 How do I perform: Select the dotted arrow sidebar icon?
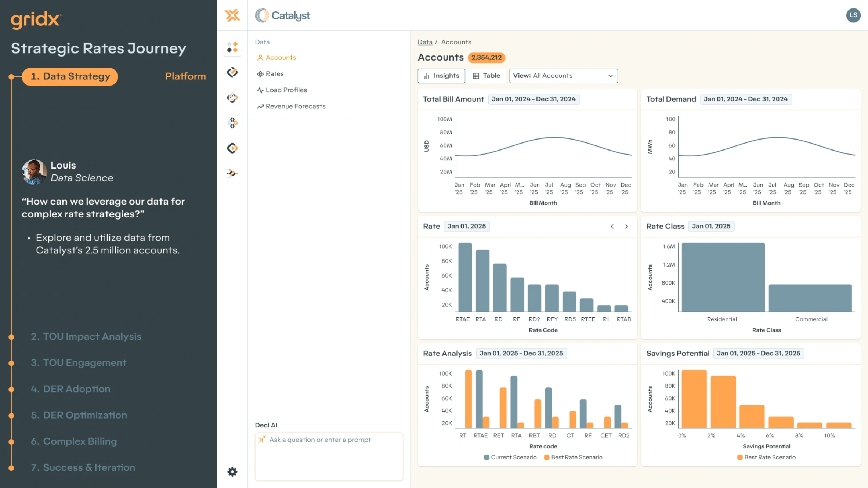coord(232,173)
